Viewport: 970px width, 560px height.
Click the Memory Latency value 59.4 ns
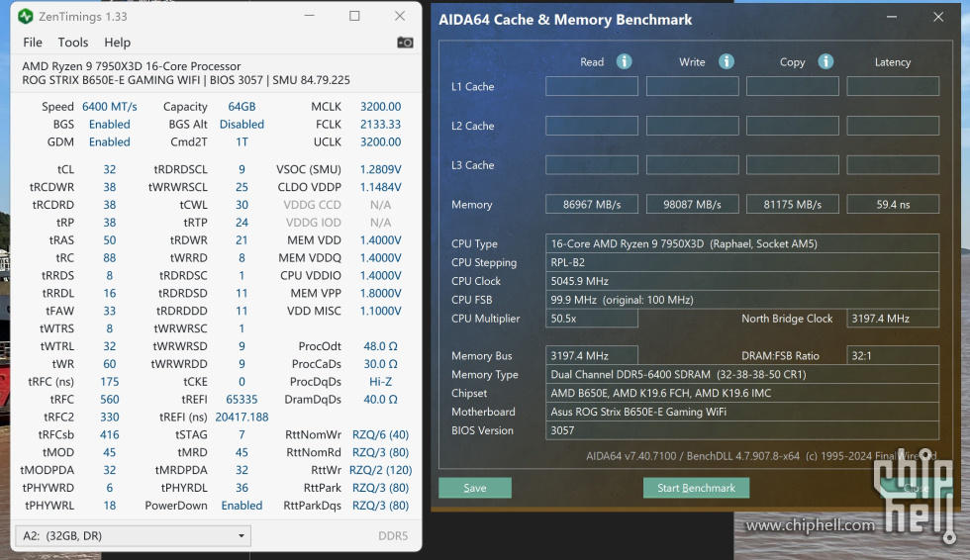click(893, 204)
